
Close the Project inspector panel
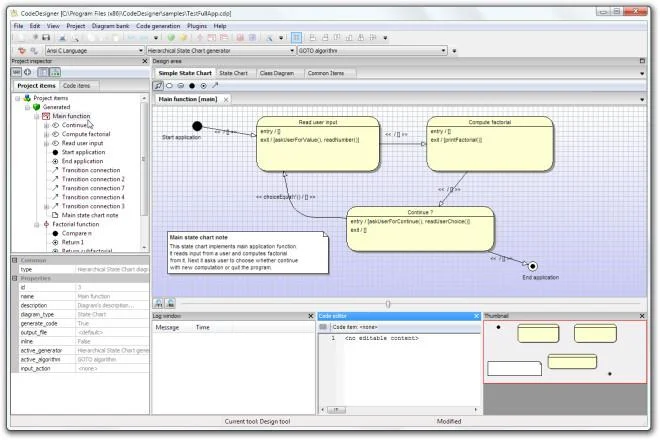(145, 61)
